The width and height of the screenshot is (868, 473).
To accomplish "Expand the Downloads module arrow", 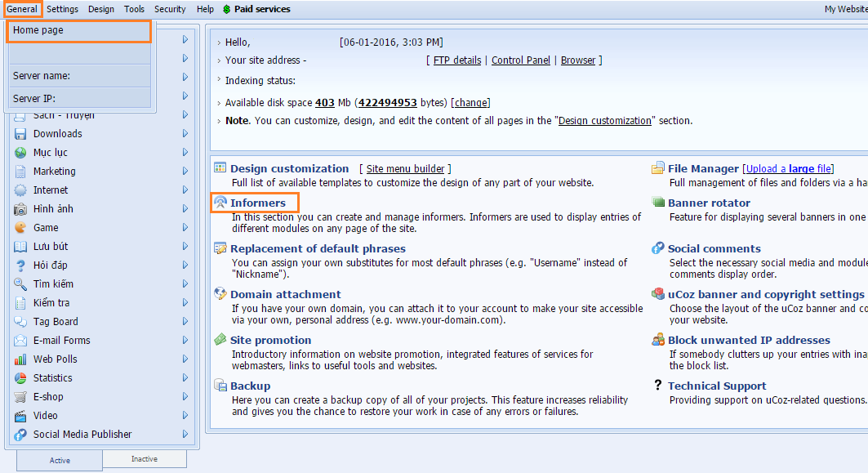I will 185,133.
